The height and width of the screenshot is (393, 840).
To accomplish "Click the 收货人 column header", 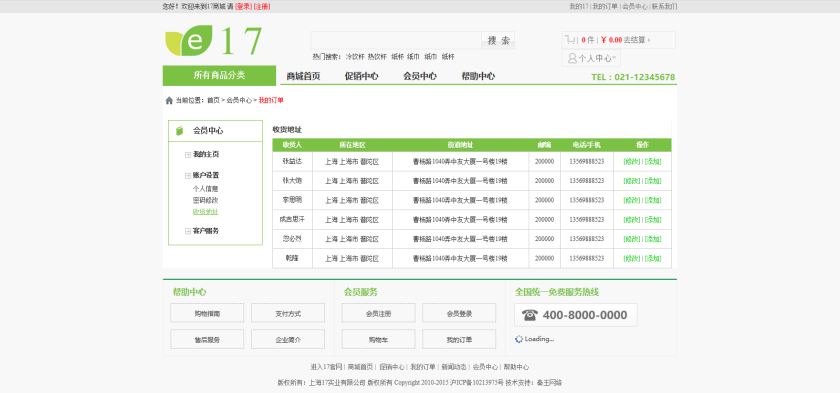I will [292, 145].
